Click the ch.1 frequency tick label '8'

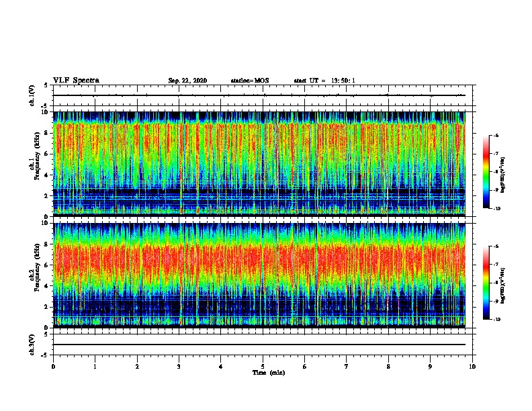pyautogui.click(x=47, y=133)
